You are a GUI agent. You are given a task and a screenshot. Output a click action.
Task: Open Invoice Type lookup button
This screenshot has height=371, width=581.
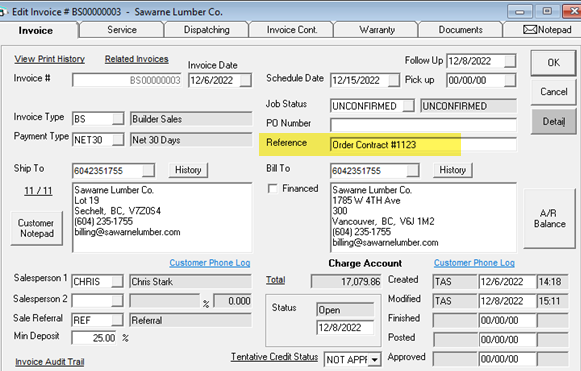click(x=118, y=119)
